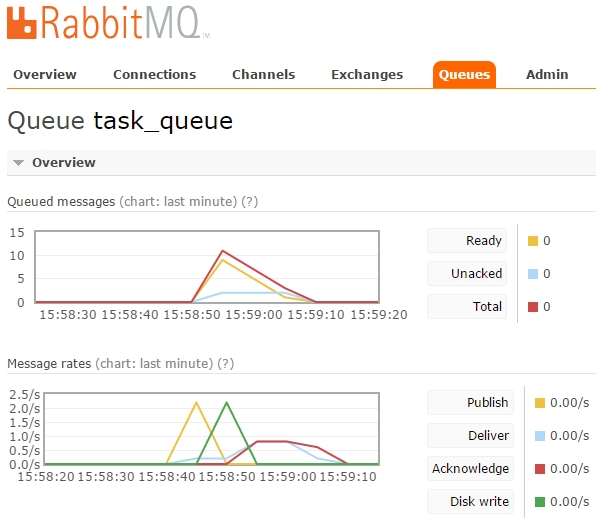Change Message rates chart range link
The image size is (596, 520).
[154, 363]
